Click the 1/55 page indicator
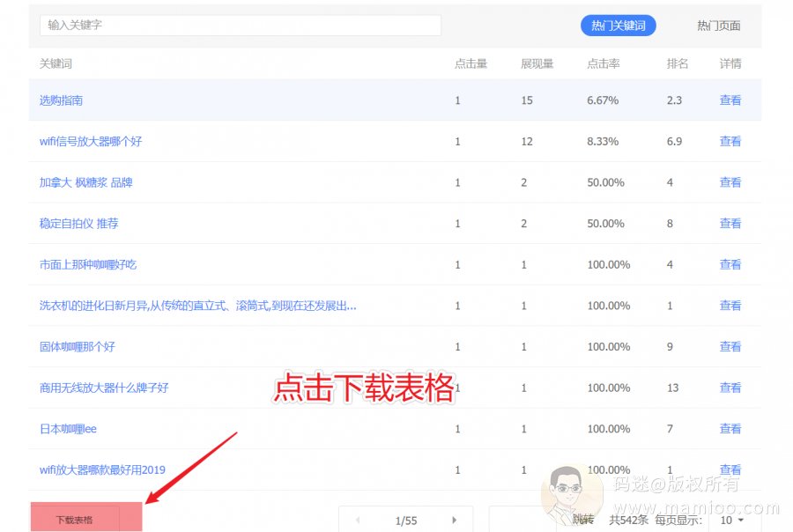793x532 pixels. [406, 521]
